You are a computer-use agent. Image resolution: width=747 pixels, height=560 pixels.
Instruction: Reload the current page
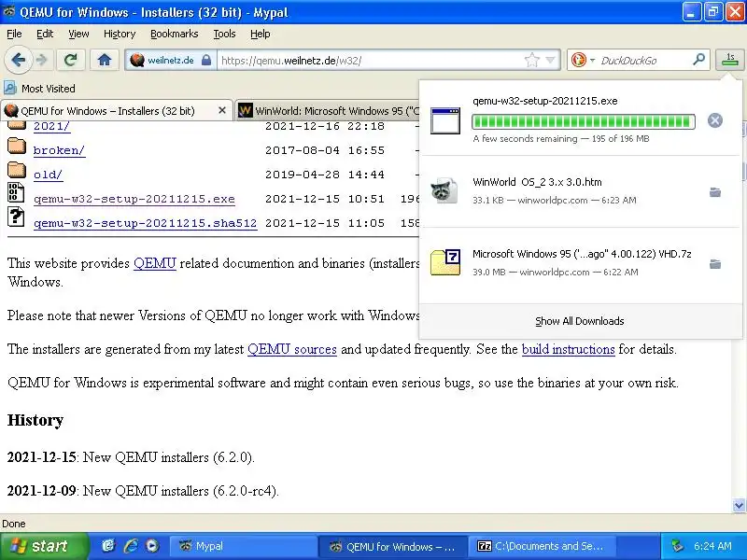[71, 60]
